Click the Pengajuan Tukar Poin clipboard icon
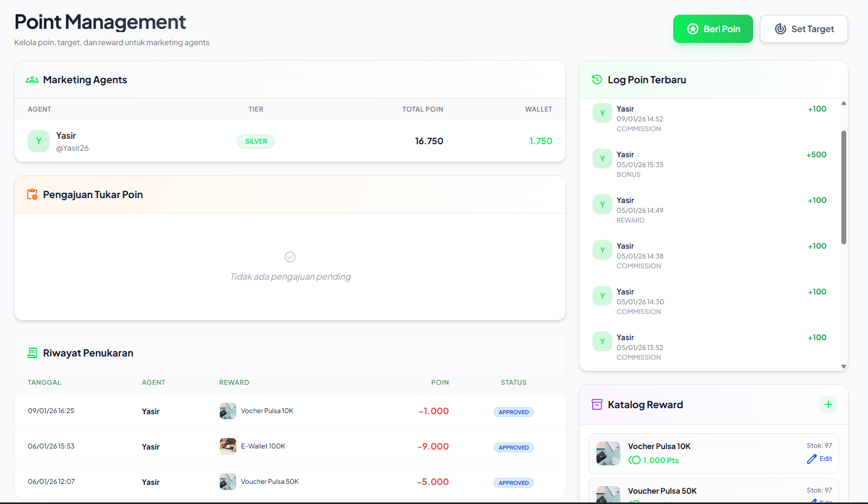Viewport: 868px width, 504px height. (x=32, y=194)
